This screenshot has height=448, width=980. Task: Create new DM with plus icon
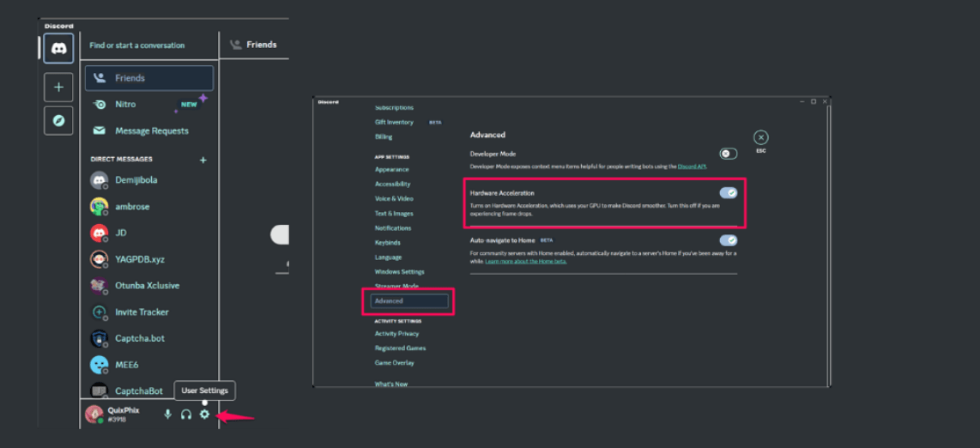203,160
